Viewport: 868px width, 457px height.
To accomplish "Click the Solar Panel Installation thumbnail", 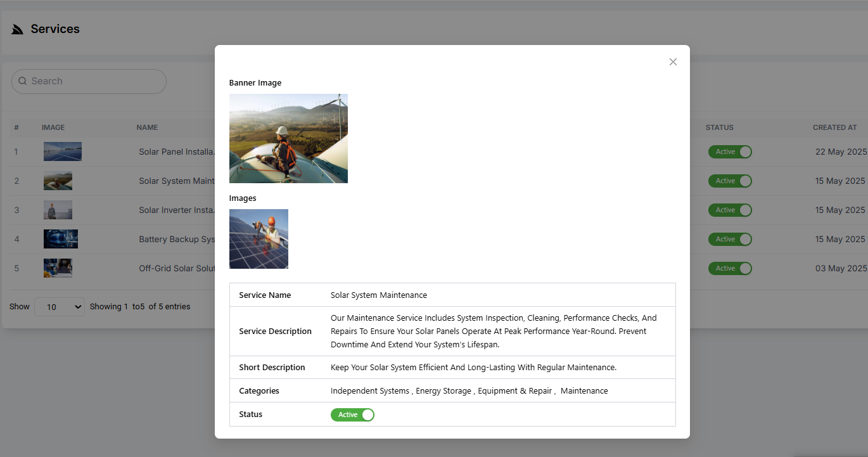I will 63,151.
